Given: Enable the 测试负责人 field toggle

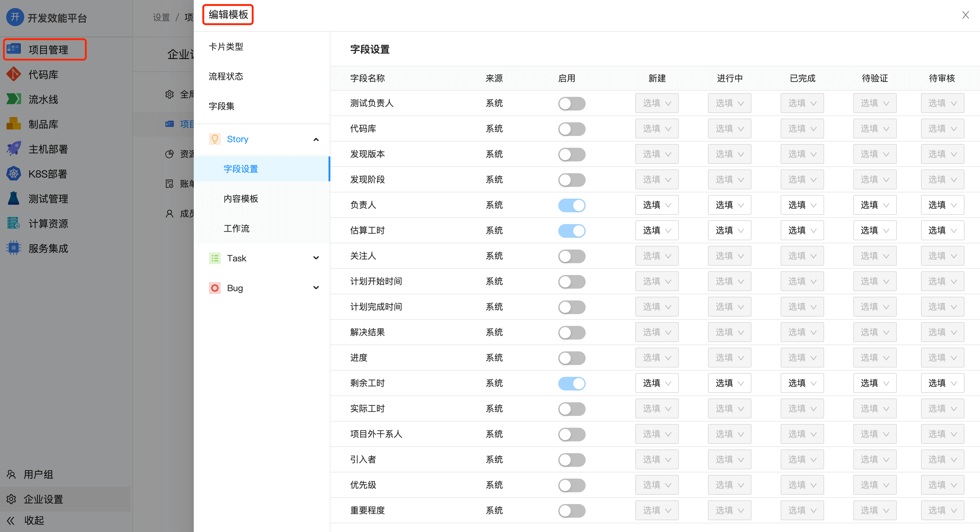Looking at the screenshot, I should (x=571, y=103).
